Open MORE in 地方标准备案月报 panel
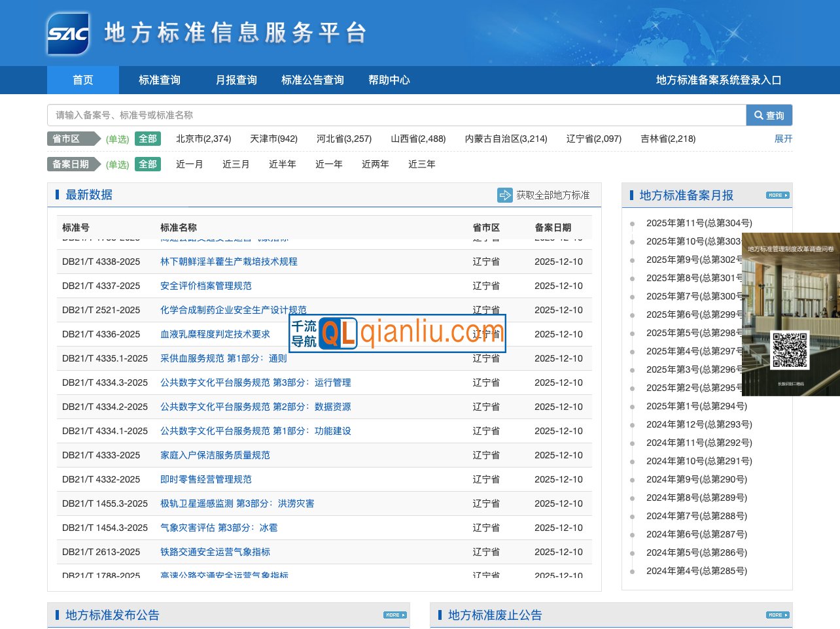 pyautogui.click(x=777, y=195)
